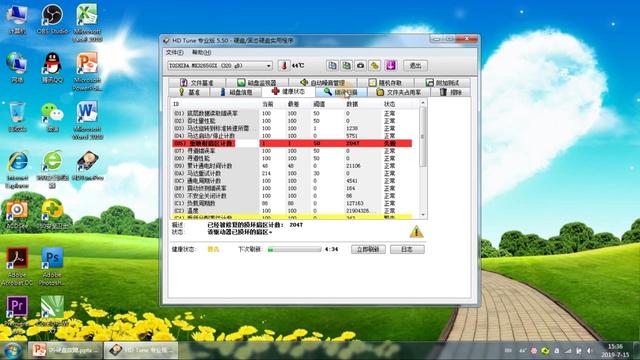Open the 文件 menu
Viewport: 640px width, 360px height.
click(175, 52)
